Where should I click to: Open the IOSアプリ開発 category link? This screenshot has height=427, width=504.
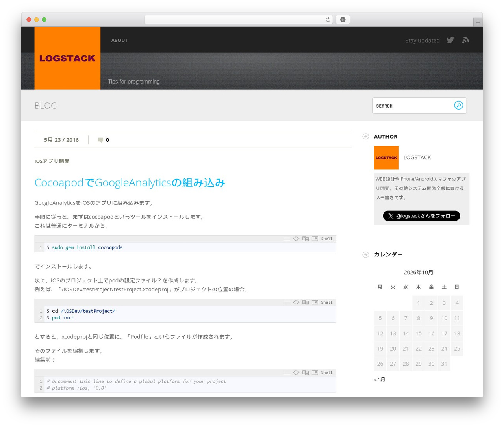52,161
